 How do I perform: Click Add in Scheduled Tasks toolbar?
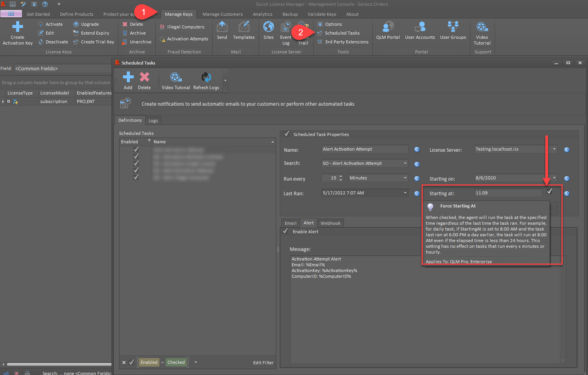click(128, 78)
